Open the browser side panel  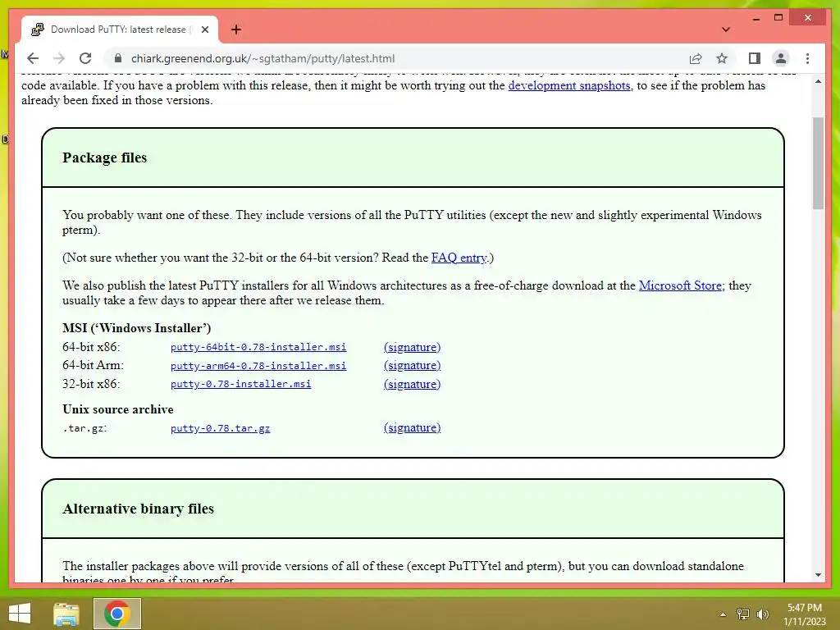755,58
